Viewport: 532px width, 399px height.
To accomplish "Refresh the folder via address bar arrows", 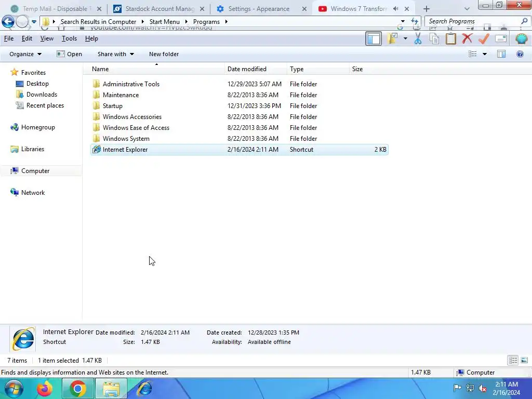I will [x=415, y=21].
